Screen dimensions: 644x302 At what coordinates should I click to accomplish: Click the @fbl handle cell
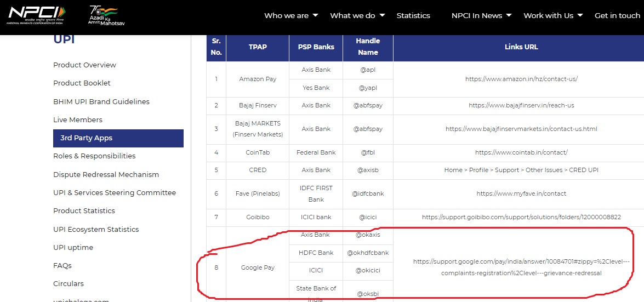pos(368,152)
